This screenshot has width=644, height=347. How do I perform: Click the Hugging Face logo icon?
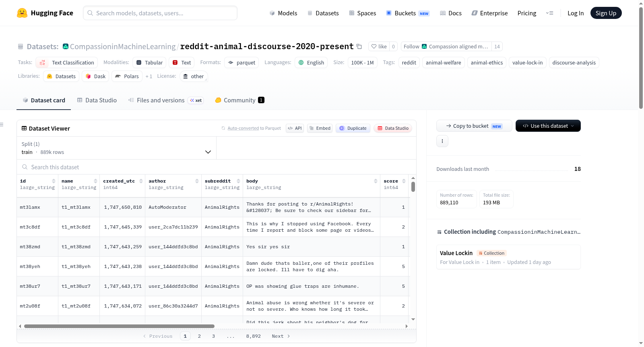(22, 13)
